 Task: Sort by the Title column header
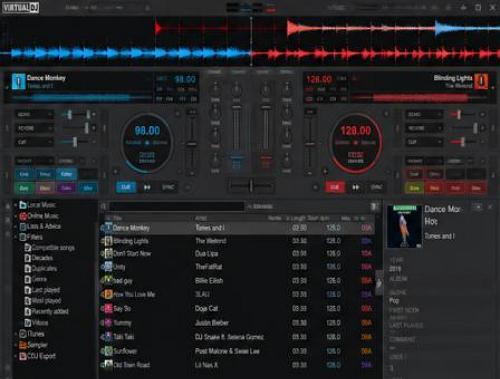click(x=117, y=218)
